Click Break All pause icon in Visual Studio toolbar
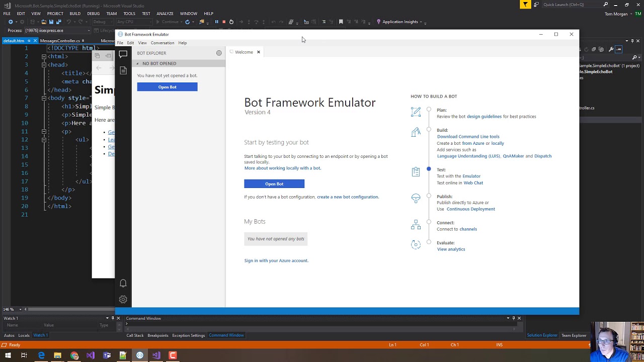This screenshot has width=644, height=362. tap(216, 22)
